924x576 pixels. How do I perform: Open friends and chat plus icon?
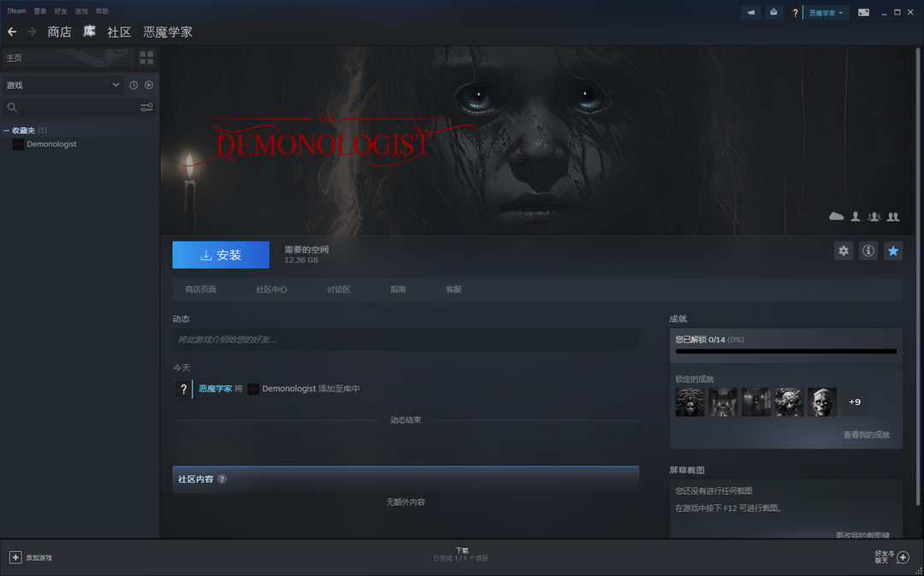point(903,557)
